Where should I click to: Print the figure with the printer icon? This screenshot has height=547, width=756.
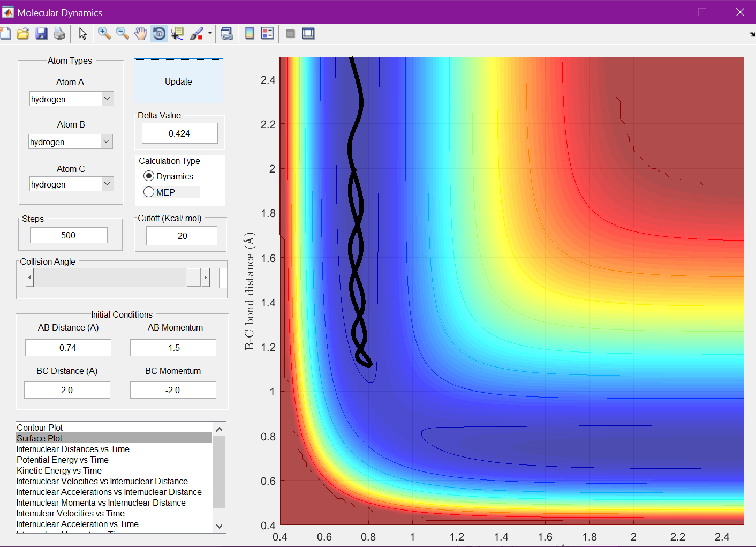click(x=59, y=34)
